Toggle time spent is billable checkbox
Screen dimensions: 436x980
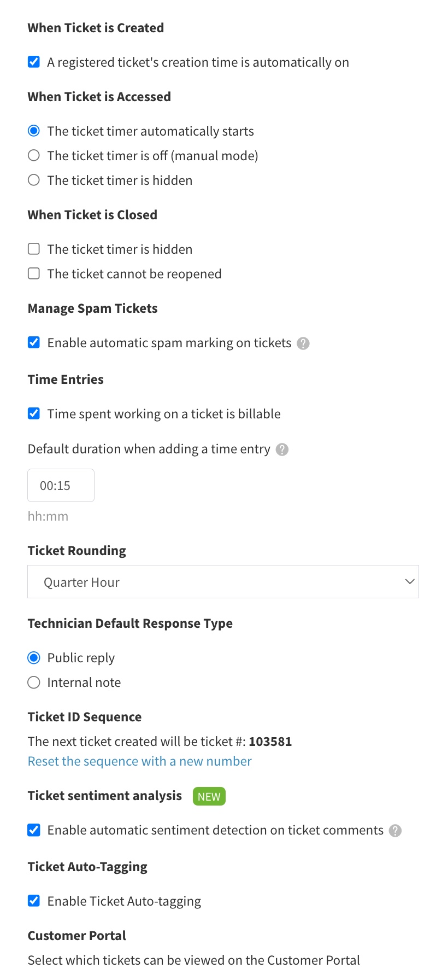click(x=34, y=413)
